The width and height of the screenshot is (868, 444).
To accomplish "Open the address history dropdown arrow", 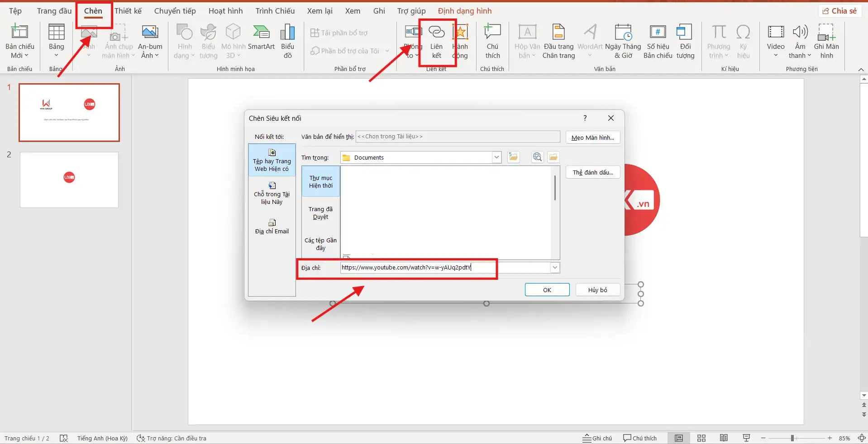I will (555, 268).
